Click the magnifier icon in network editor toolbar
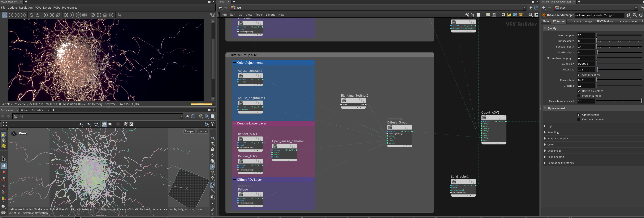 coord(530,15)
